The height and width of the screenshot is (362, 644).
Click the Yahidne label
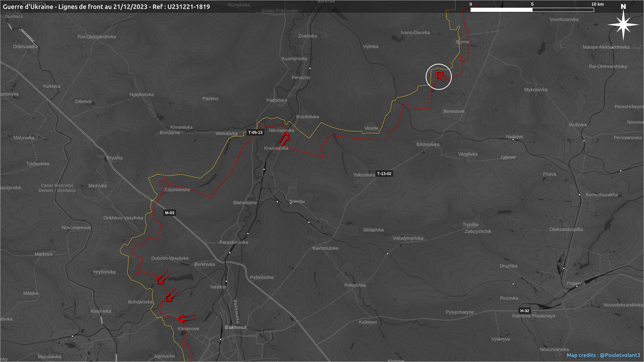click(218, 287)
